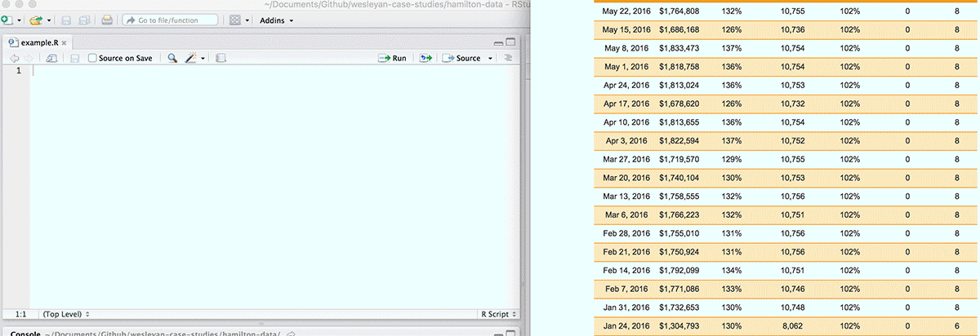This screenshot has width=980, height=336.
Task: Open Find/Replace with the magnifier icon
Action: click(x=172, y=58)
